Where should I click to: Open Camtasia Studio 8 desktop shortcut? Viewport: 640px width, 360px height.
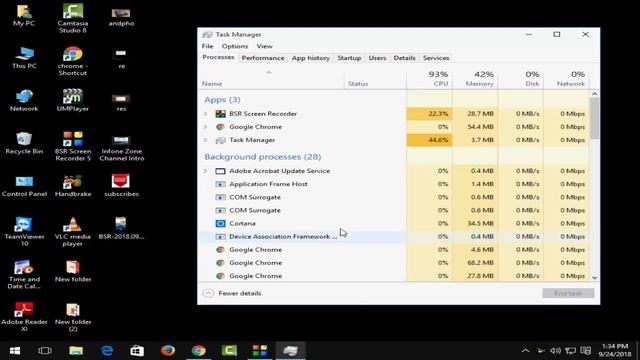tap(73, 18)
